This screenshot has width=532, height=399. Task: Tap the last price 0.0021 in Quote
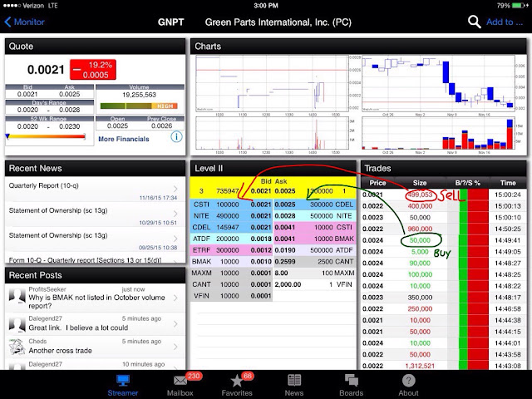(46, 70)
